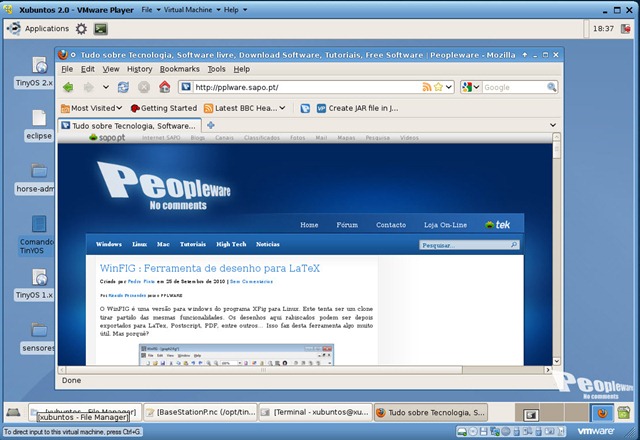
Task: Select the Linux category in site nav
Action: click(x=140, y=244)
